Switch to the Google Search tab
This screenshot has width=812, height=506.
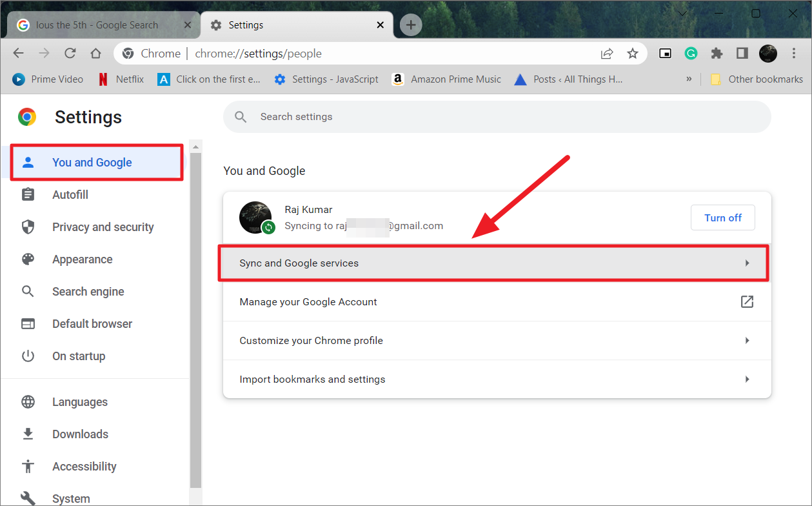click(x=103, y=25)
